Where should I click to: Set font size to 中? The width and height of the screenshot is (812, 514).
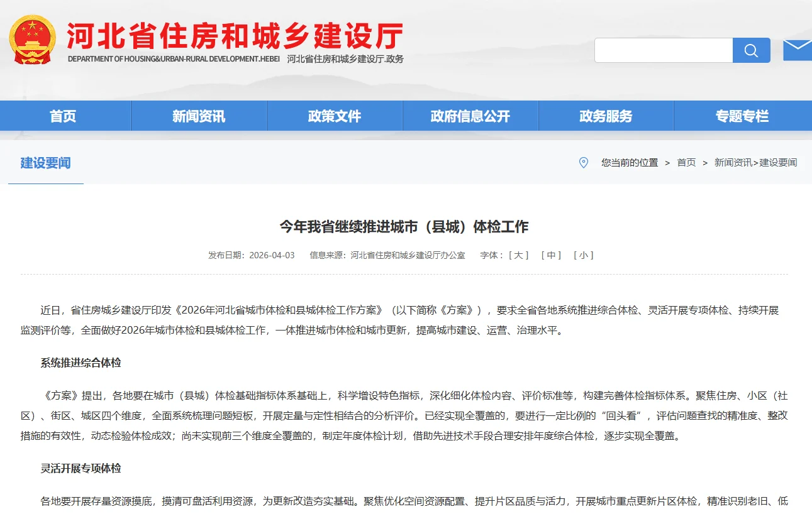551,255
